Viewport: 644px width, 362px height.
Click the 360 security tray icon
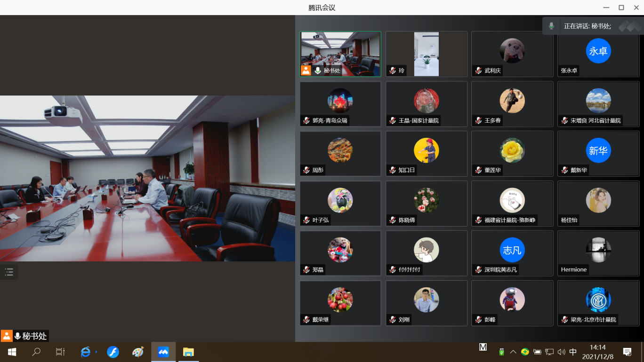(x=525, y=352)
